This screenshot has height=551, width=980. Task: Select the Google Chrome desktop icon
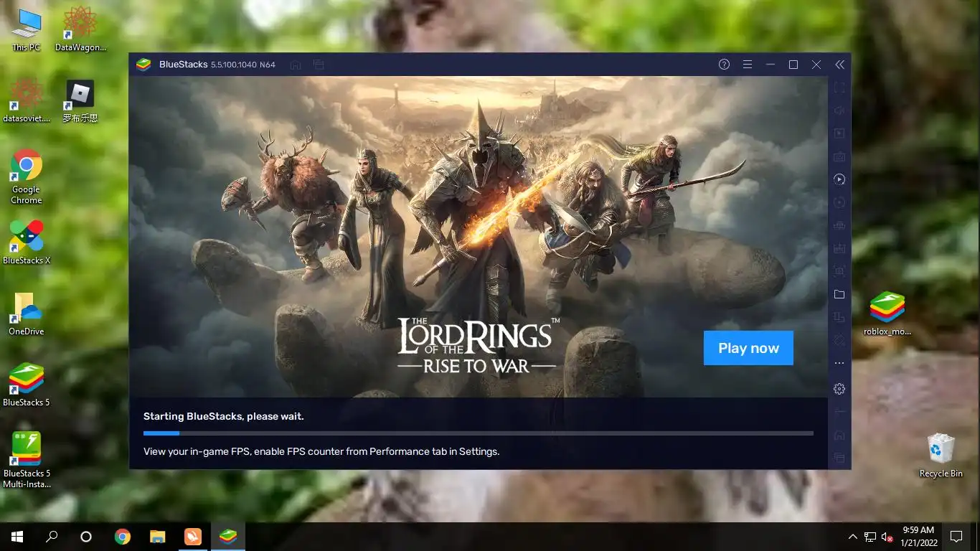27,176
